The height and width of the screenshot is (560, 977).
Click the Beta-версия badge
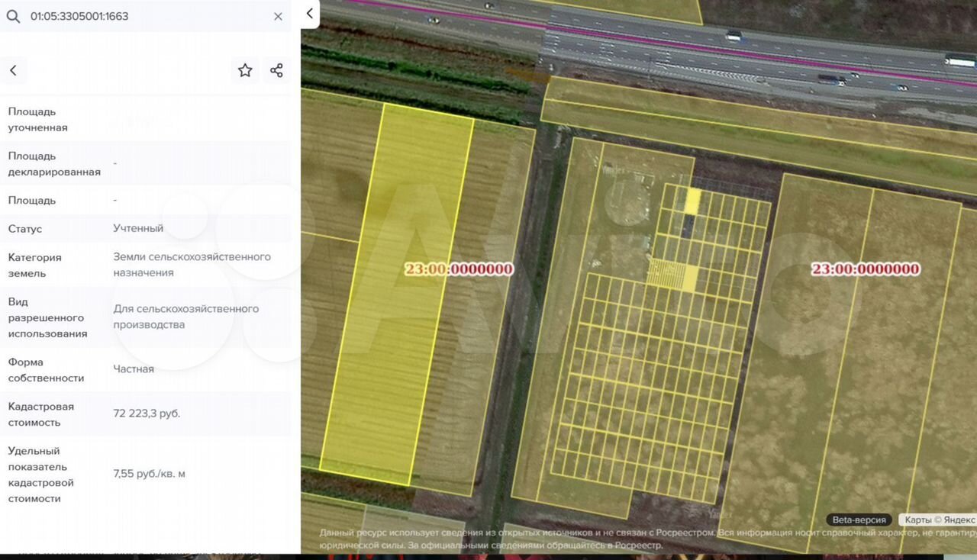pos(859,520)
